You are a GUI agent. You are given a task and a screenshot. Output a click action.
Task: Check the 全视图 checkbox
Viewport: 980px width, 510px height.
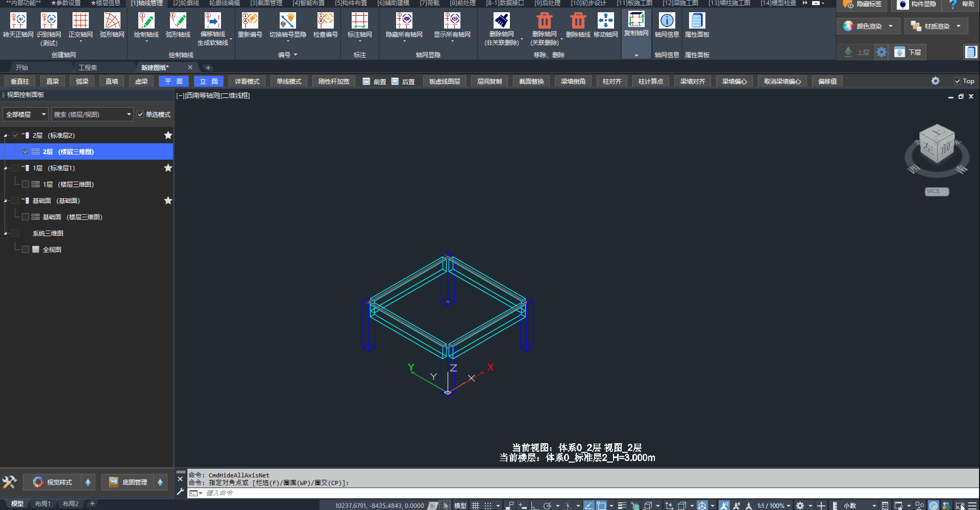[x=26, y=249]
